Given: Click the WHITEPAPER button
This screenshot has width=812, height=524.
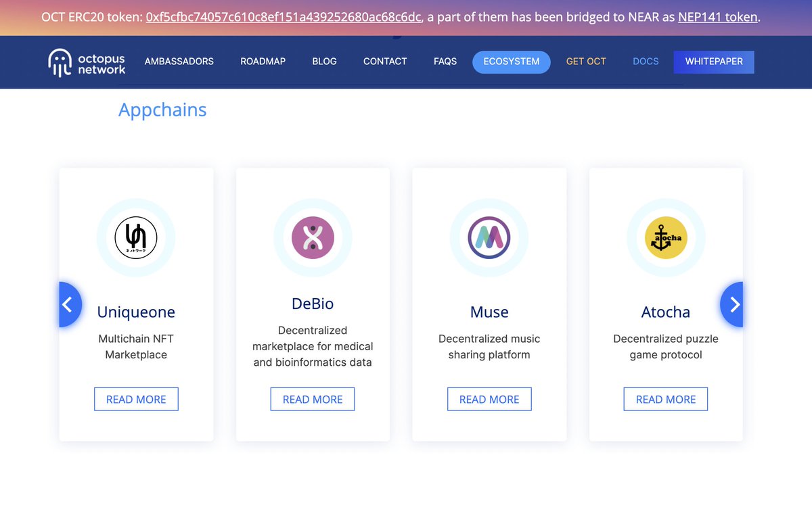Looking at the screenshot, I should [714, 62].
